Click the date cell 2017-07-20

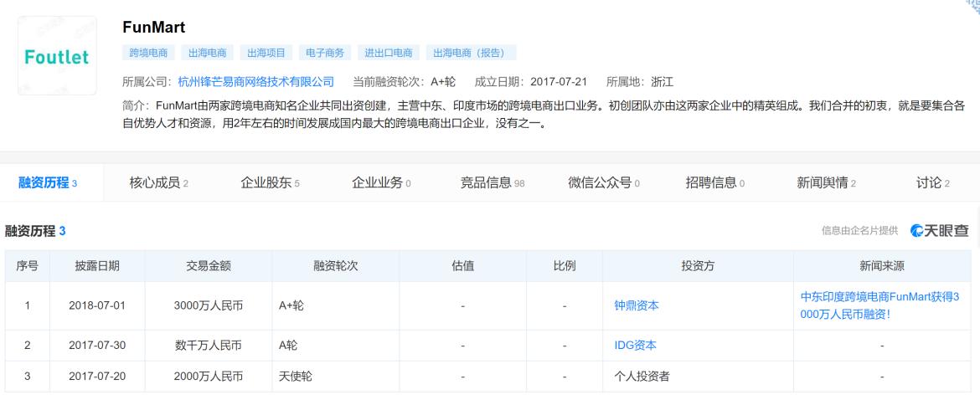(97, 377)
